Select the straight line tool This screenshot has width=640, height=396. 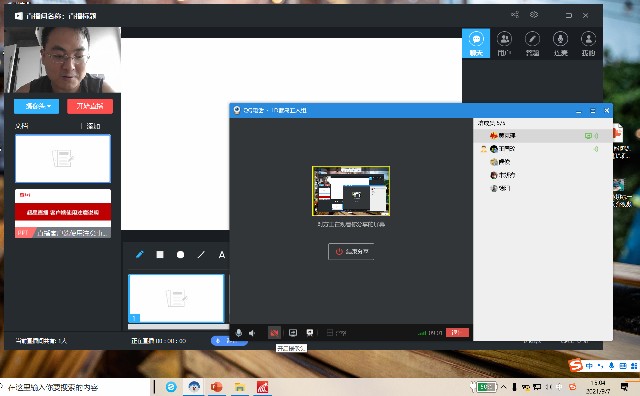point(201,255)
